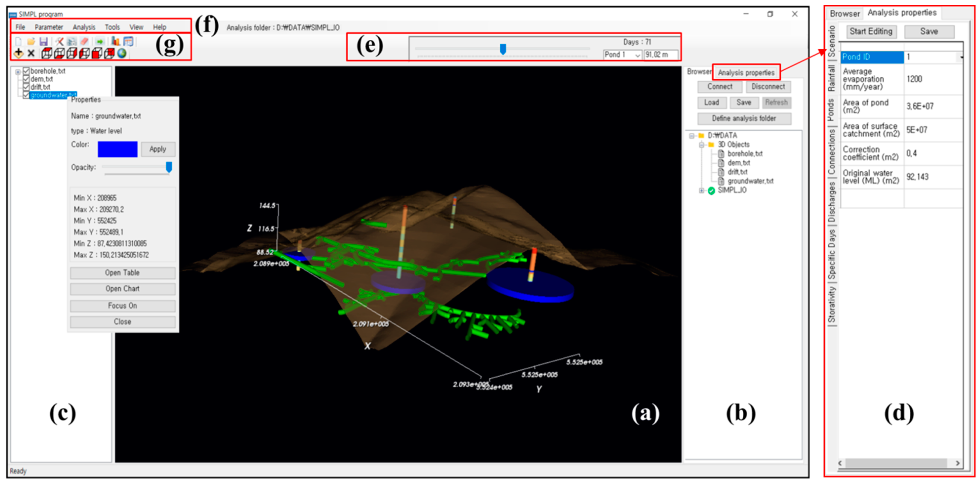Click the Open Chart button
This screenshot has width=980, height=483.
[122, 289]
